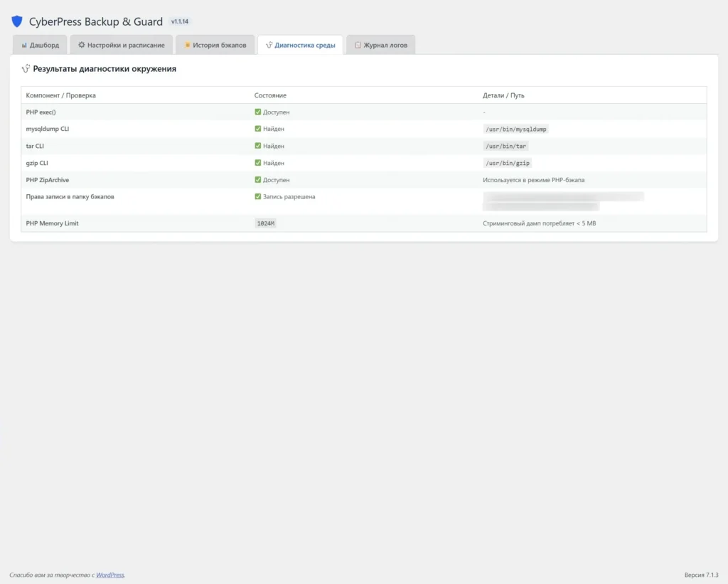
Task: Click the Версия 7.1.3 footer text
Action: coord(701,575)
